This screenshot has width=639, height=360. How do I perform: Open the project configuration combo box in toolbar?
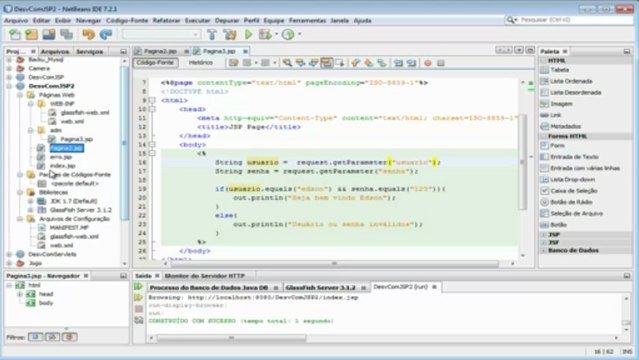[x=161, y=35]
